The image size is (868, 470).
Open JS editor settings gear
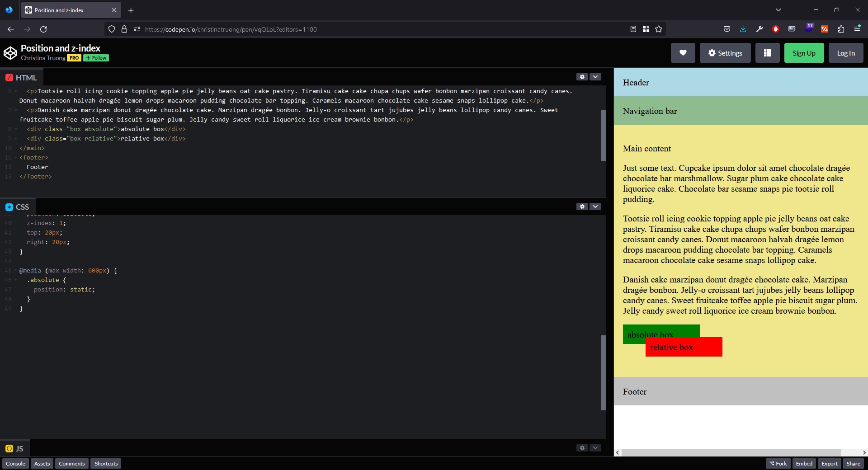pos(582,448)
